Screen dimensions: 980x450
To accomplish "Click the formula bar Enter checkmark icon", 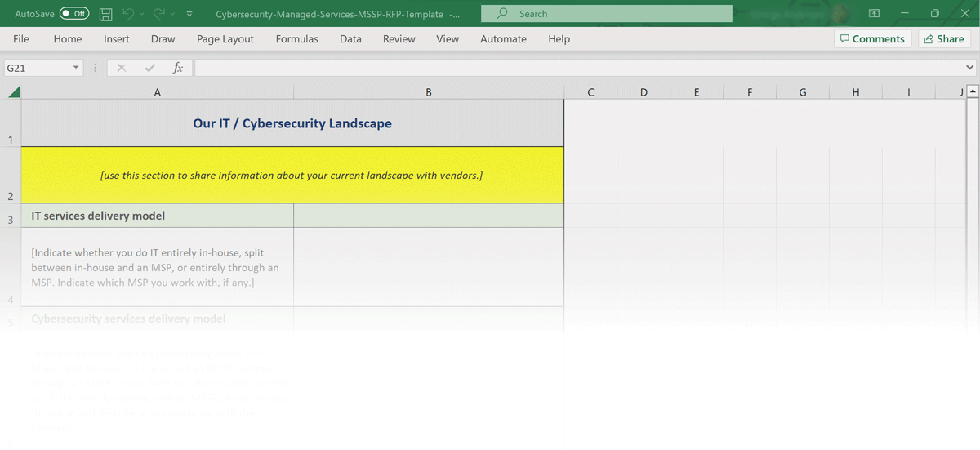I will pyautogui.click(x=149, y=69).
